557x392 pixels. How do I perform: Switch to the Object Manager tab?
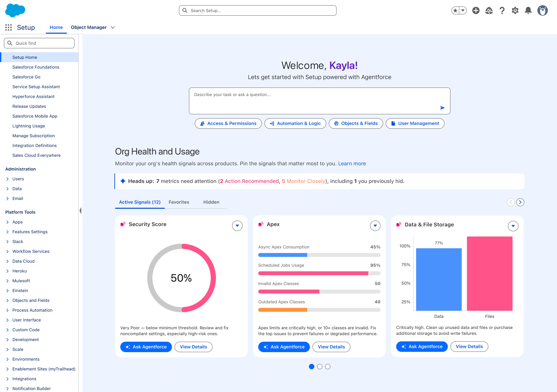pos(89,27)
